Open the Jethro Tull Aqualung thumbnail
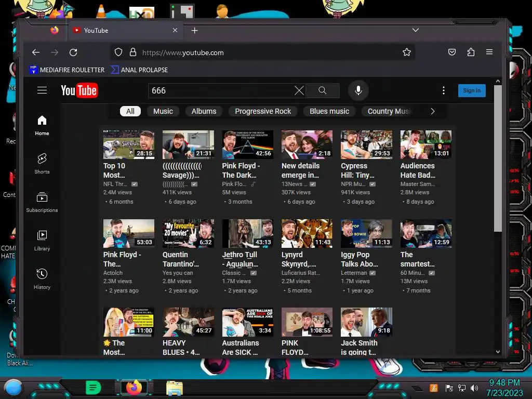This screenshot has width=532, height=399. (248, 233)
